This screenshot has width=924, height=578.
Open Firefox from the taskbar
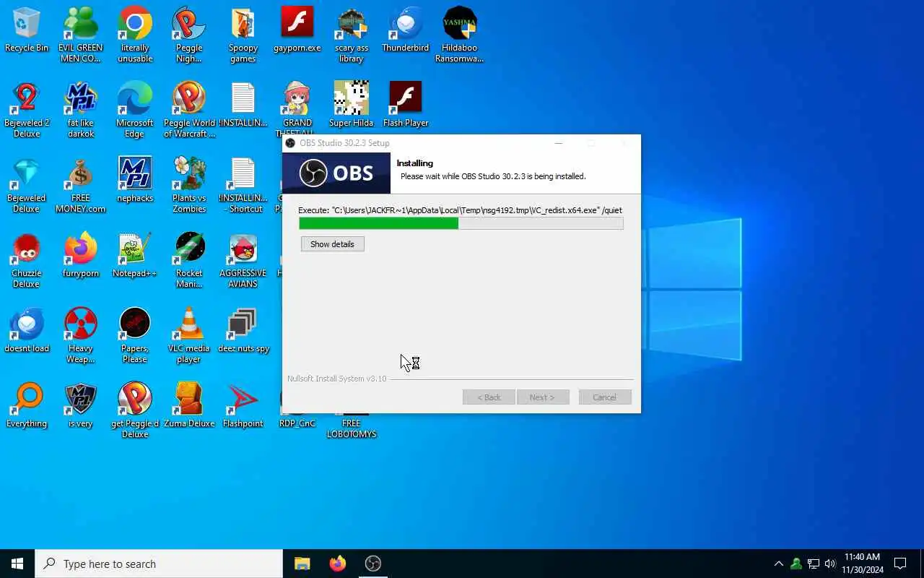[337, 564]
